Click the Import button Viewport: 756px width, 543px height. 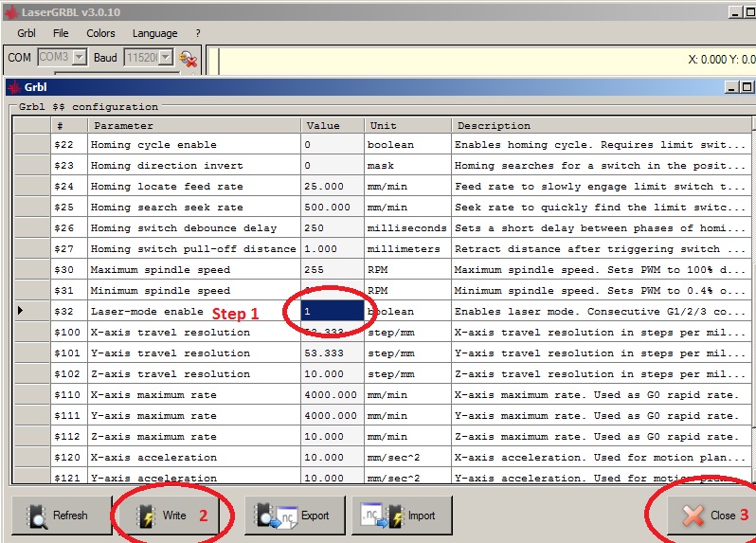point(402,516)
